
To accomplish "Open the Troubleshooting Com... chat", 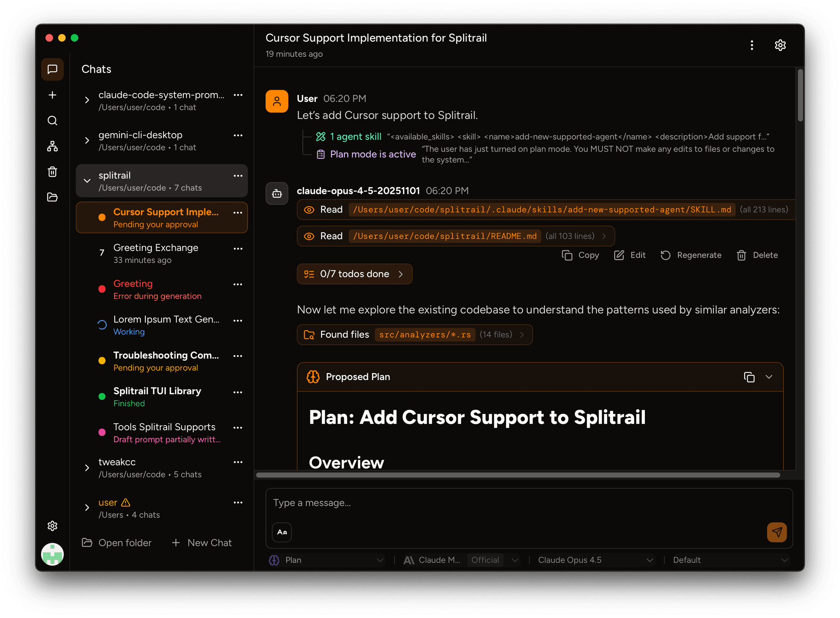I will [x=161, y=361].
